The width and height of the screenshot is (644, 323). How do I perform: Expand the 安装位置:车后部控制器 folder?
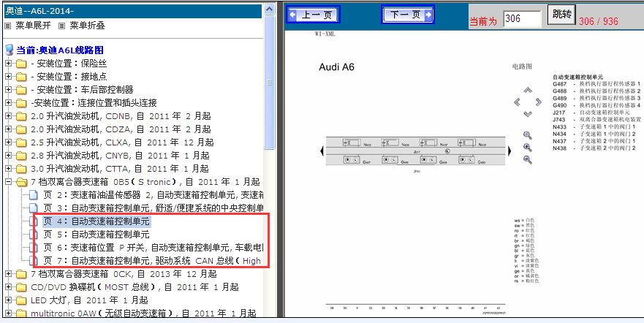point(8,90)
